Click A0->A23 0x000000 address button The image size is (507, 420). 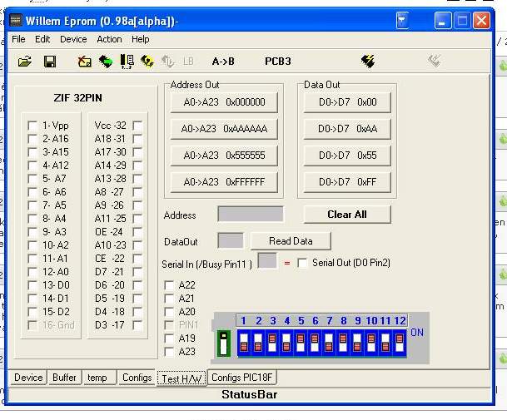click(224, 102)
